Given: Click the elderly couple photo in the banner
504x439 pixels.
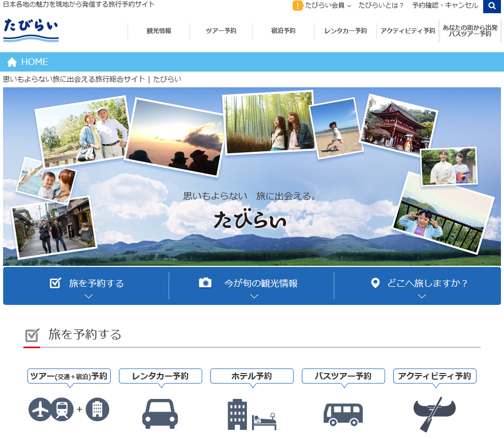Looking at the screenshot, I should [x=82, y=131].
